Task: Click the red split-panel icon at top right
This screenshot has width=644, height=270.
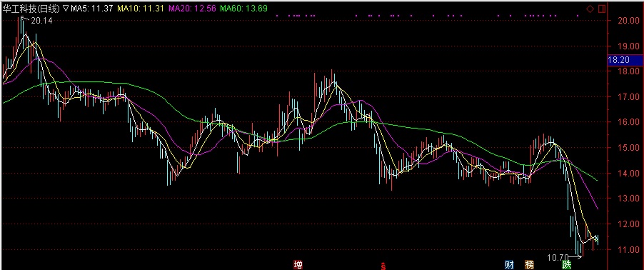Action: coord(602,9)
